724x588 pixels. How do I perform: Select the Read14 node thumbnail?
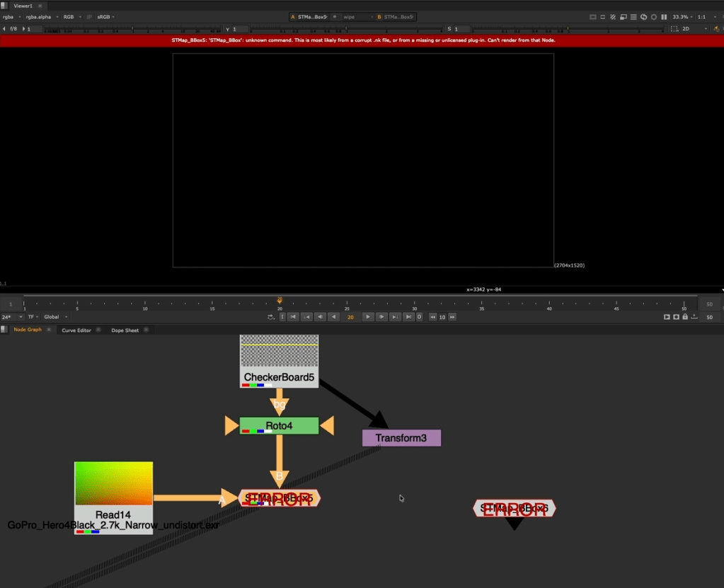coord(113,483)
